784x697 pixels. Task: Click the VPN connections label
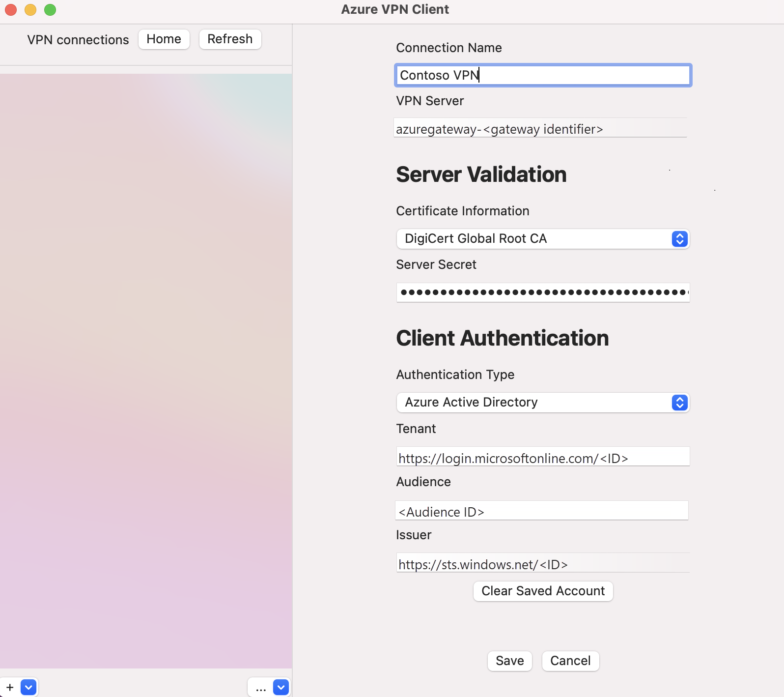click(x=78, y=40)
